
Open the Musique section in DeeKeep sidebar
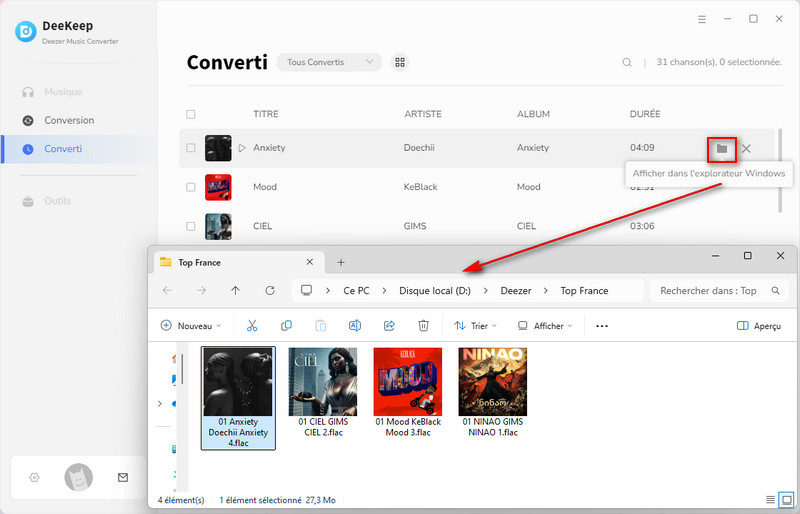[x=52, y=92]
